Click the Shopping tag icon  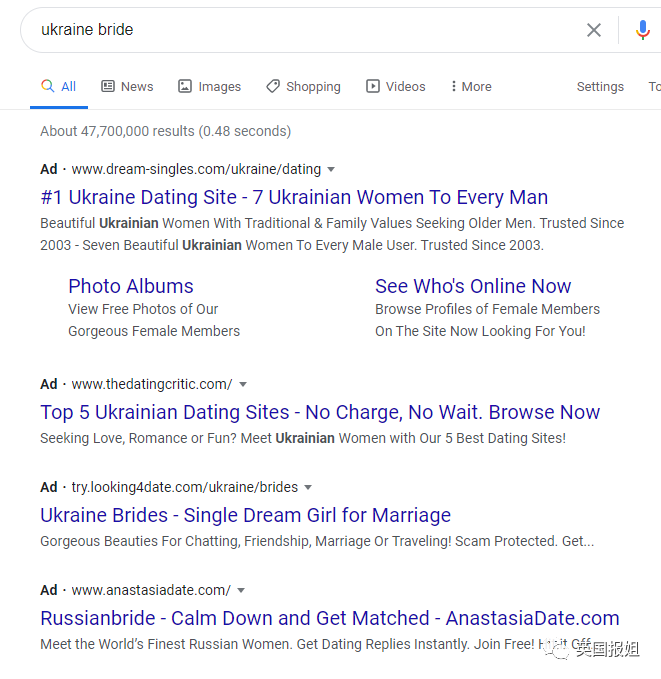tap(273, 86)
